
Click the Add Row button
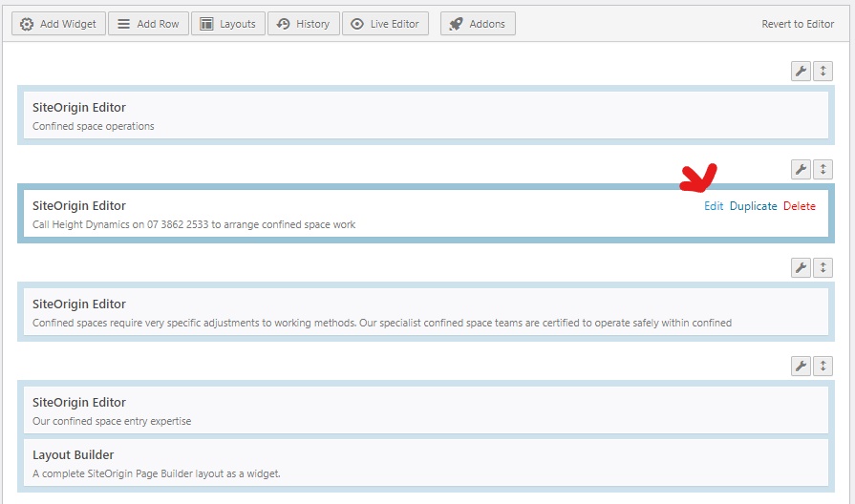click(x=147, y=24)
